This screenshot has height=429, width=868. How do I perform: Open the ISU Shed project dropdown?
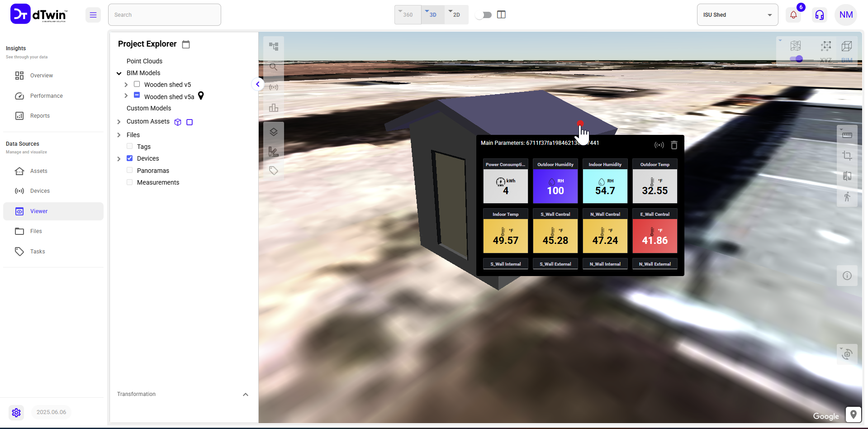pyautogui.click(x=737, y=15)
